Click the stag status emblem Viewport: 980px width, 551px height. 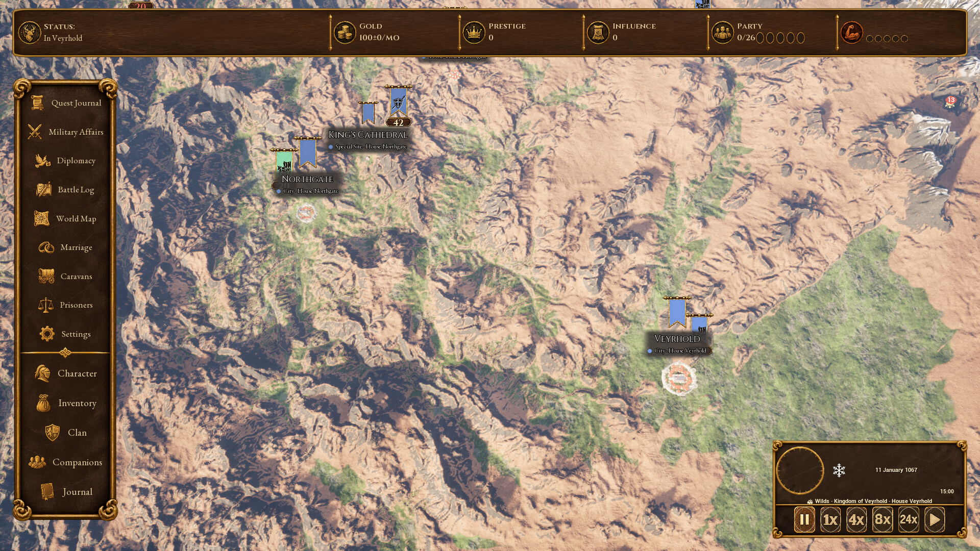click(30, 33)
